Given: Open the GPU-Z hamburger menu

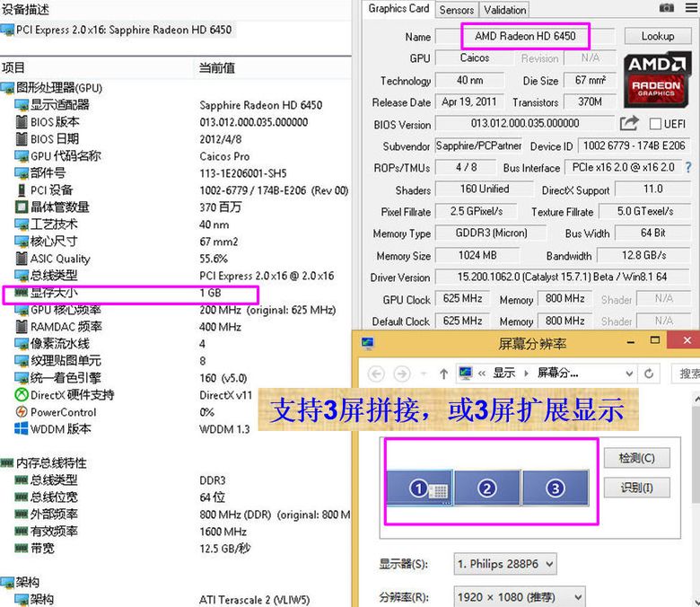Looking at the screenshot, I should [x=692, y=7].
